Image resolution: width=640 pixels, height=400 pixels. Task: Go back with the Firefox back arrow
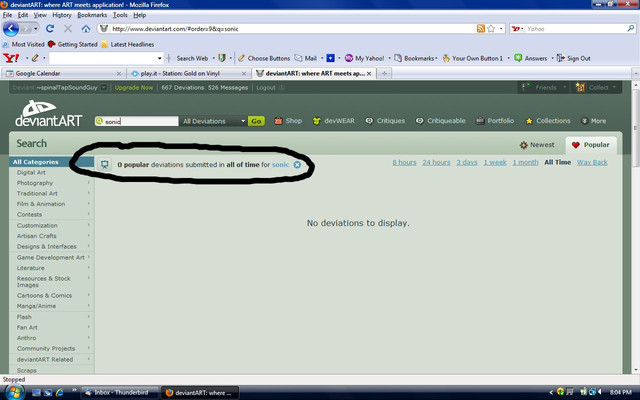11,29
